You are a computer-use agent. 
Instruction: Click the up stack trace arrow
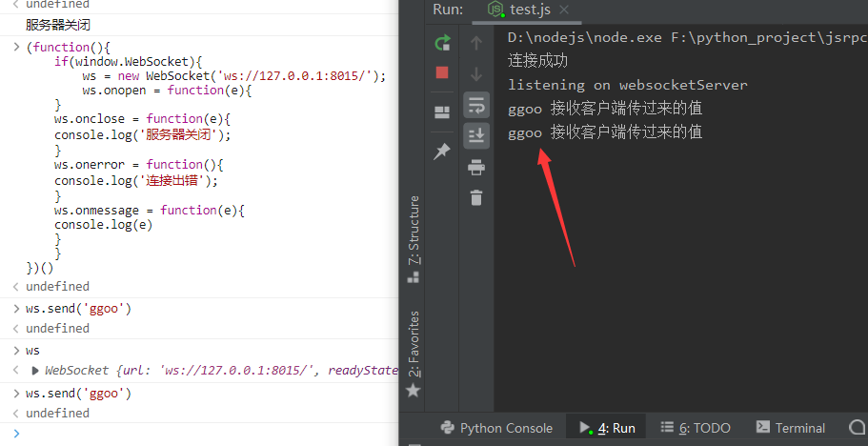[x=476, y=43]
